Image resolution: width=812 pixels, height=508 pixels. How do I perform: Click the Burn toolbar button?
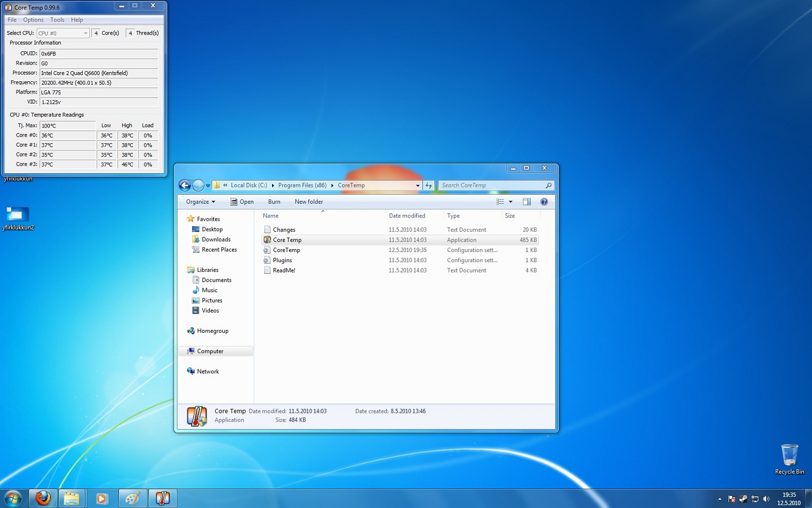[274, 202]
